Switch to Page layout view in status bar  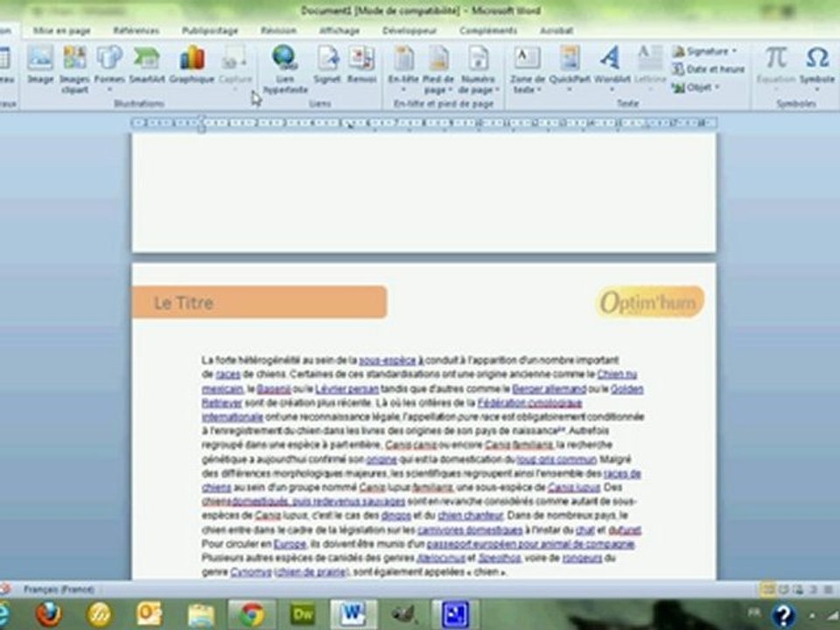tap(768, 590)
